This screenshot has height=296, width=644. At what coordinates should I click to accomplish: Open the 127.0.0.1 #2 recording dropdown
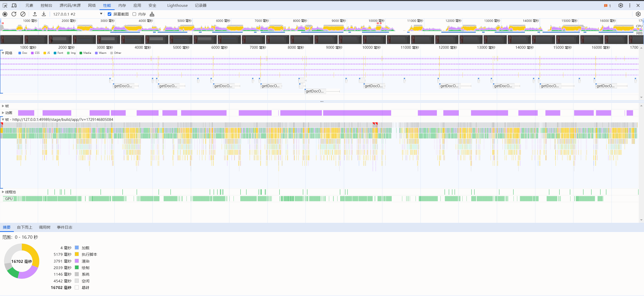coord(101,14)
